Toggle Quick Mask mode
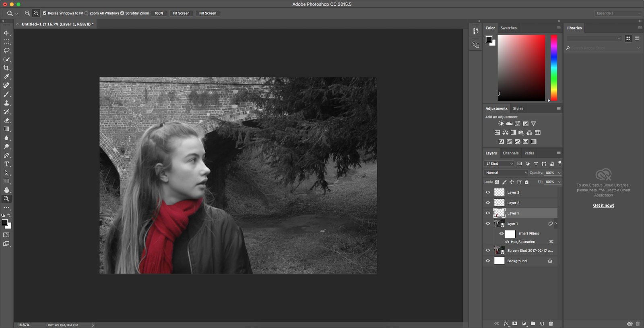The height and width of the screenshot is (328, 644). click(x=6, y=235)
